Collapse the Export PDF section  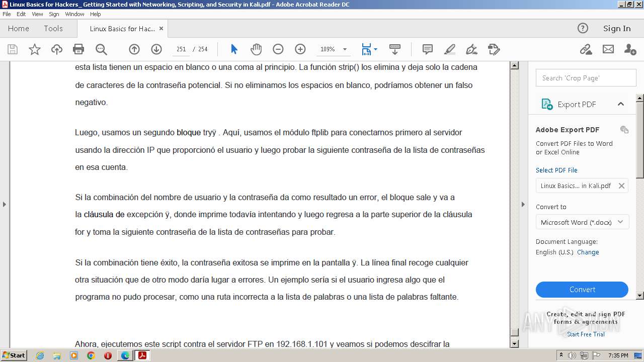click(x=620, y=104)
